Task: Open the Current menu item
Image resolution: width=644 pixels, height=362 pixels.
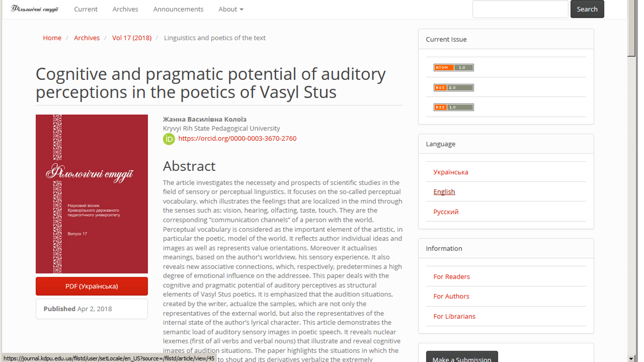Action: click(86, 9)
